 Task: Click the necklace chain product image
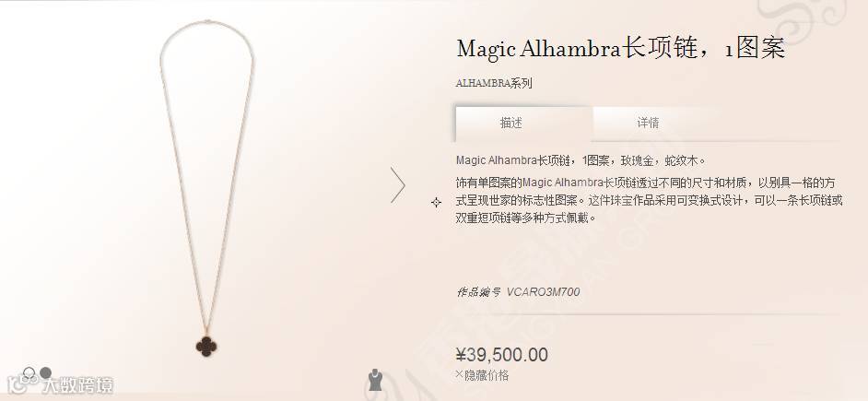[x=206, y=188]
